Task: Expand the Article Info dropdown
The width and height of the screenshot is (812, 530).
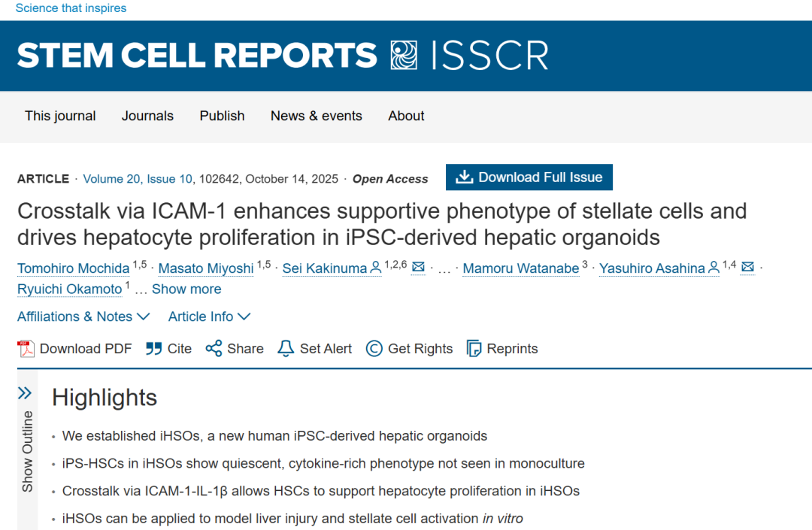Action: click(x=209, y=316)
